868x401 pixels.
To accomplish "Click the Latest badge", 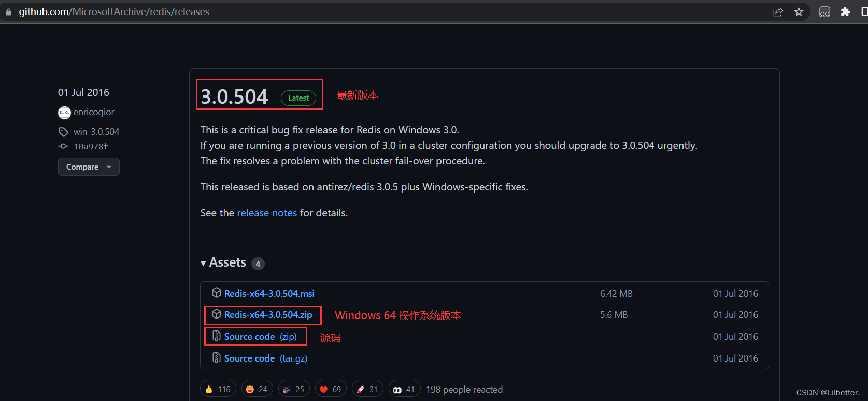I will pos(298,98).
